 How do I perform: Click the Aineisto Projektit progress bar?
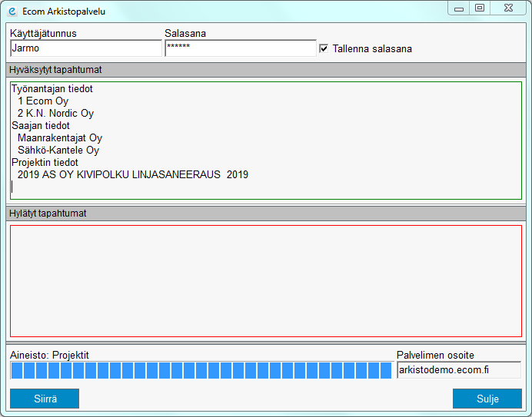[201, 370]
